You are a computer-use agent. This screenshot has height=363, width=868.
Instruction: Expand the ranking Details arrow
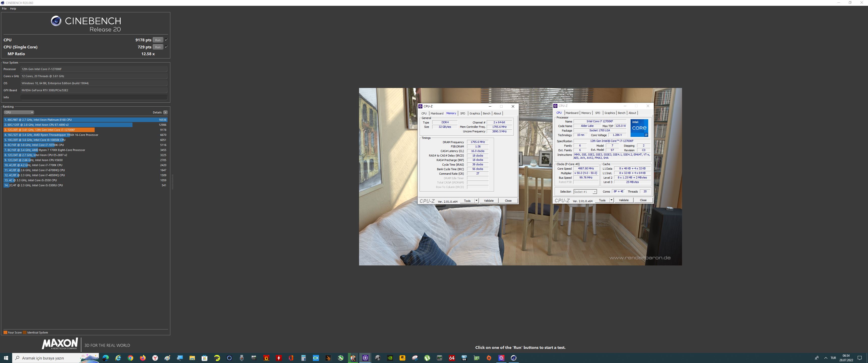(x=166, y=112)
